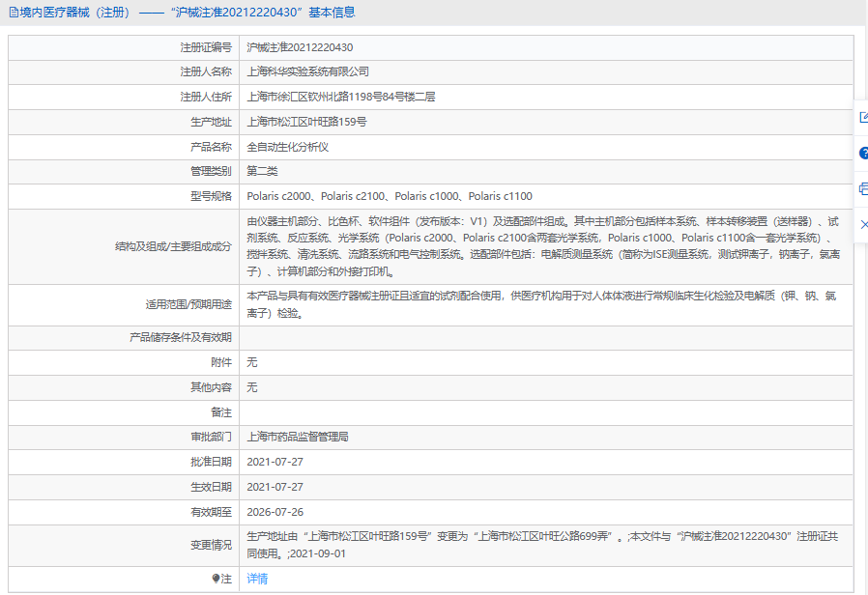Click the 注册证编号 label
This screenshot has height=595, width=868.
coord(205,47)
